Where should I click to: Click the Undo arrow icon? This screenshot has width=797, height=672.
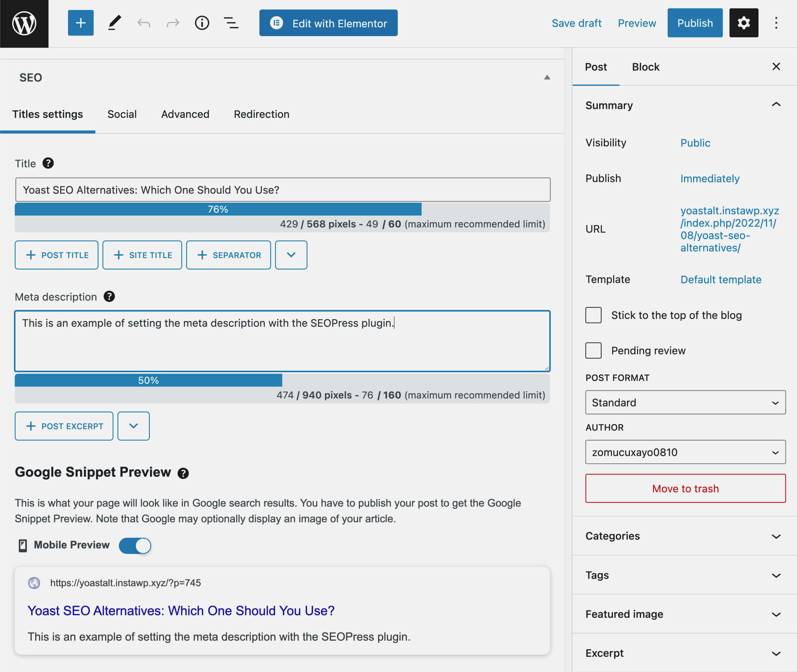pyautogui.click(x=144, y=23)
